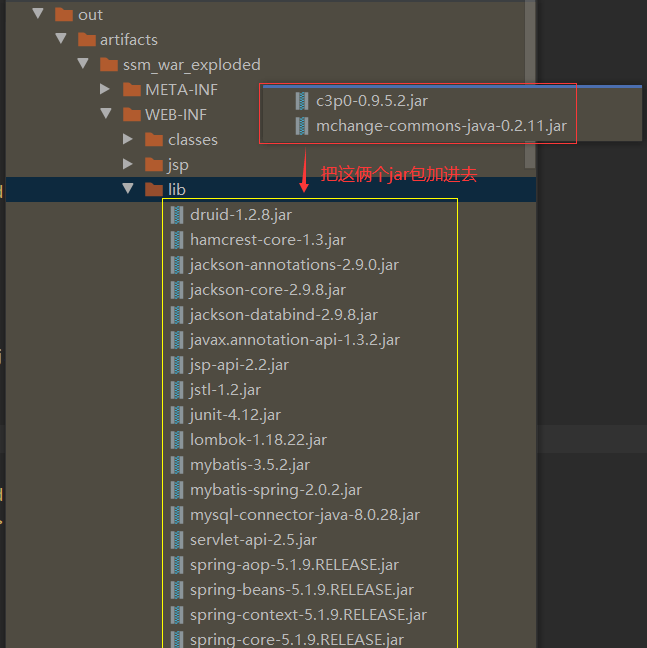647x648 pixels.
Task: Click the artifacts folder icon
Action: click(87, 40)
